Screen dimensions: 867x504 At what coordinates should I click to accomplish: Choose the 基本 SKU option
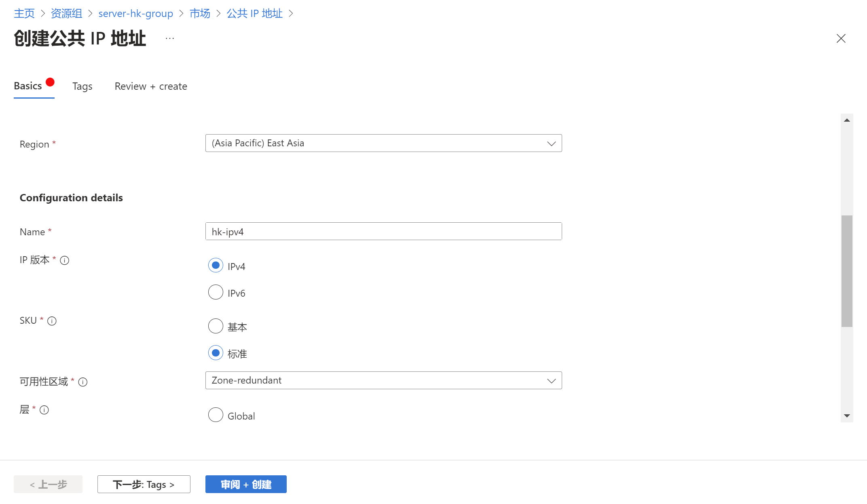click(216, 326)
